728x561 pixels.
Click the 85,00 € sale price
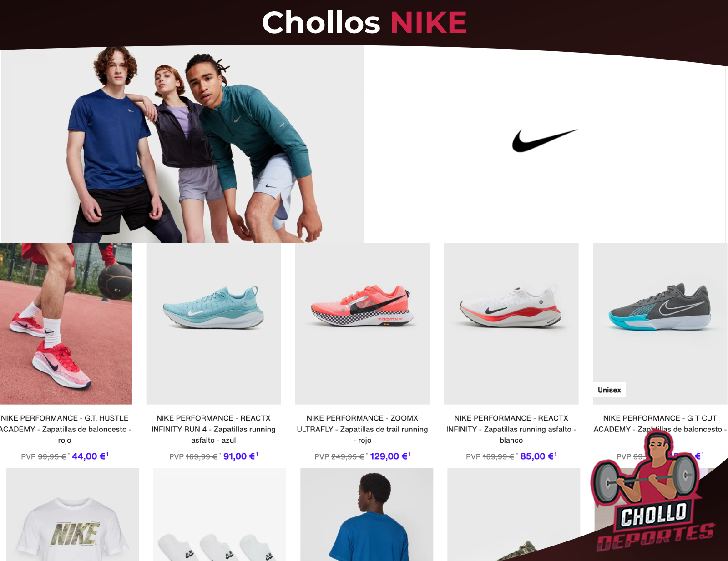[538, 456]
